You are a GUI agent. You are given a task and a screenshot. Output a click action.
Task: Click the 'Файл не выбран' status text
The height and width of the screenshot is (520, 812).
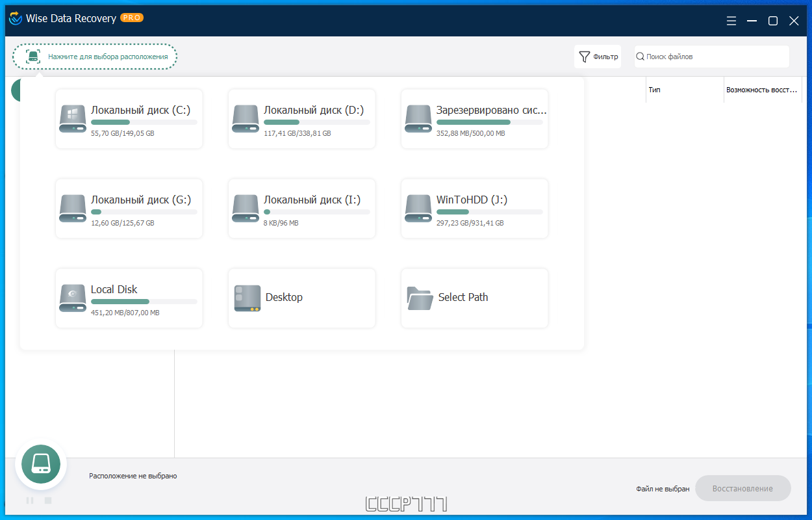pyautogui.click(x=663, y=489)
